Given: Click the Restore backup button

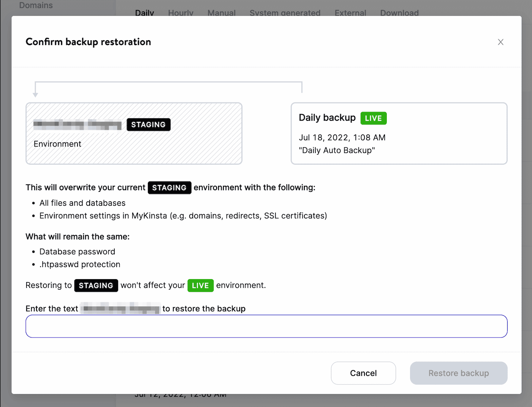Looking at the screenshot, I should [x=458, y=373].
